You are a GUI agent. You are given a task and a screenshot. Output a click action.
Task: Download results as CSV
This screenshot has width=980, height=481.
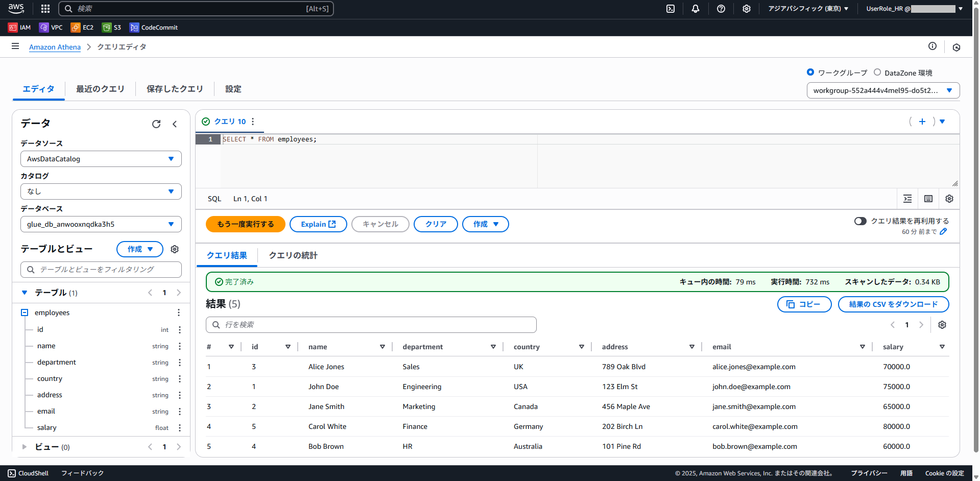(893, 304)
